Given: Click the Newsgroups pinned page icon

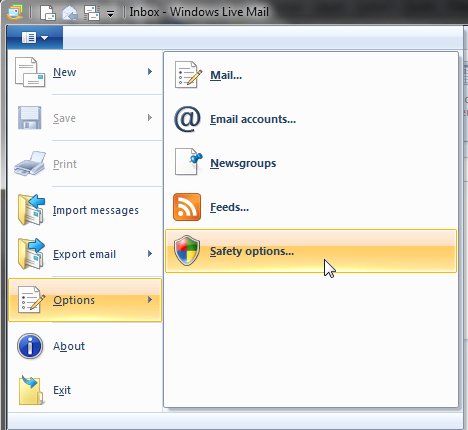Looking at the screenshot, I should pyautogui.click(x=188, y=162).
